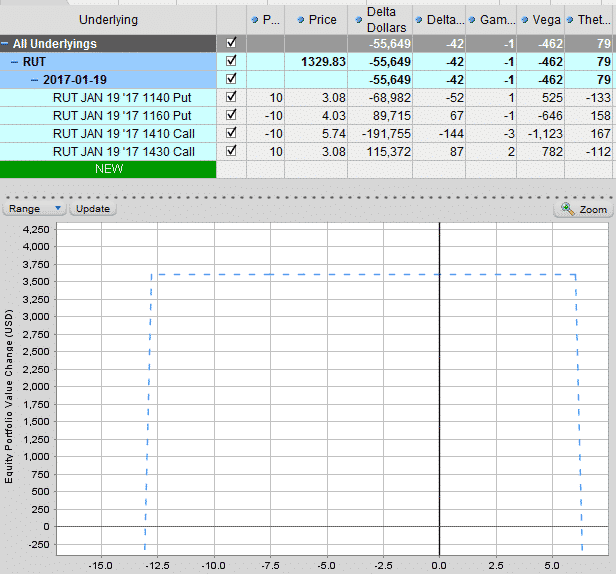
Task: Click delta dollars value -68,982
Action: 390,97
